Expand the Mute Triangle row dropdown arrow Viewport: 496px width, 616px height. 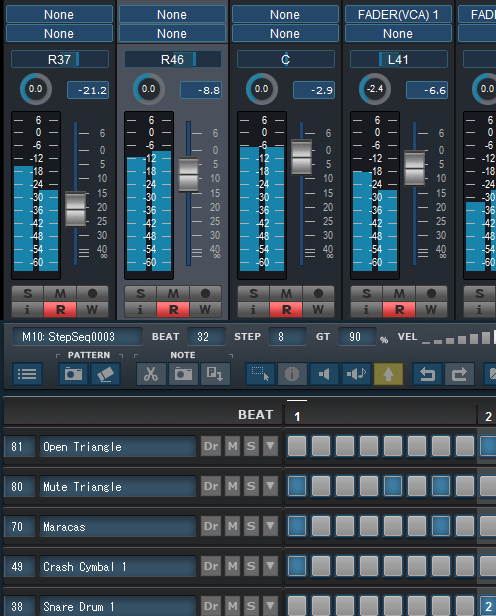(270, 486)
